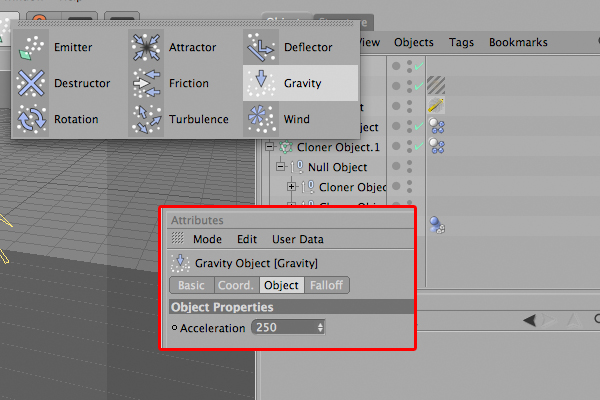Click the faded forward arrow icon
The height and width of the screenshot is (400, 600).
coord(548,320)
